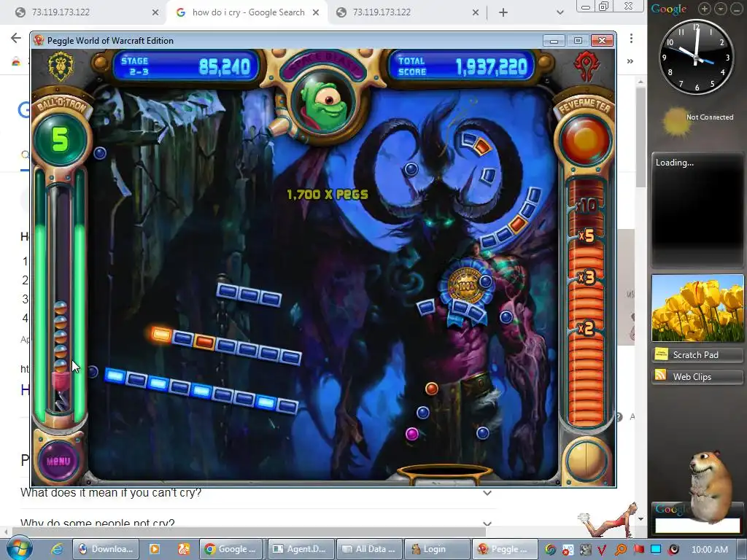Minimize the Google sidebar with the minus icon
This screenshot has height=560, width=747.
point(737,9)
